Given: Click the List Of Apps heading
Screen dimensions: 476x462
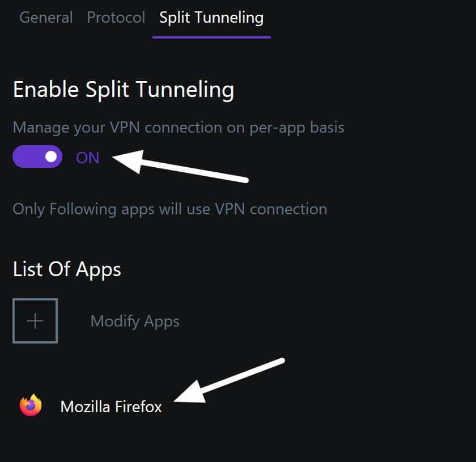Looking at the screenshot, I should (67, 269).
